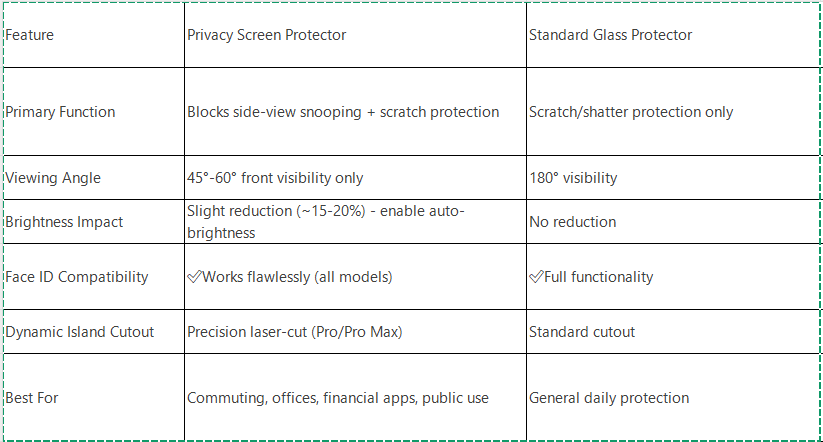Select the General daily protection cell

click(x=673, y=398)
